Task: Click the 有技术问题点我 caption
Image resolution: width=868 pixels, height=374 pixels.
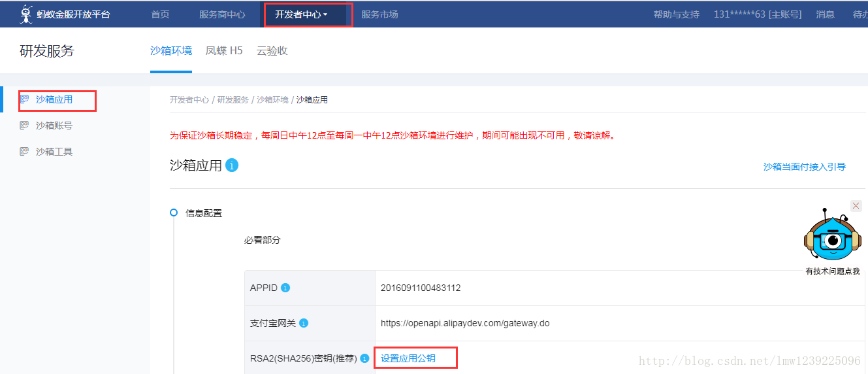Action: click(x=833, y=271)
